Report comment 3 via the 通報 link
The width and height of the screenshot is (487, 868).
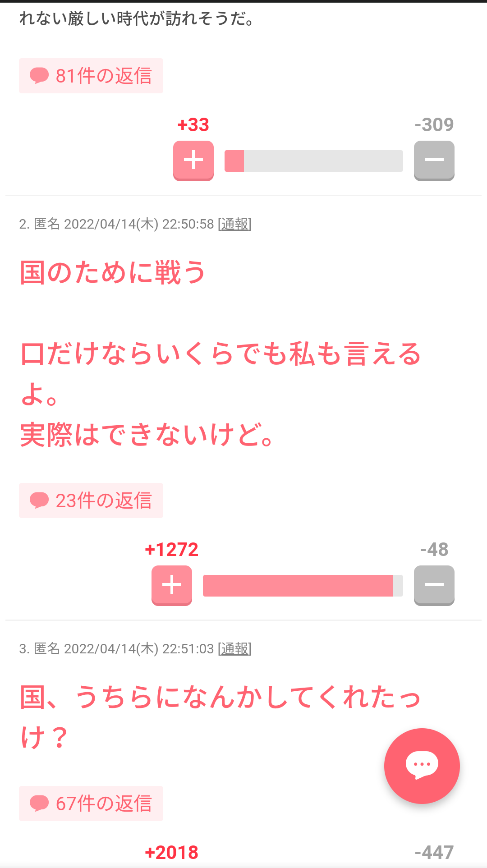(x=234, y=649)
